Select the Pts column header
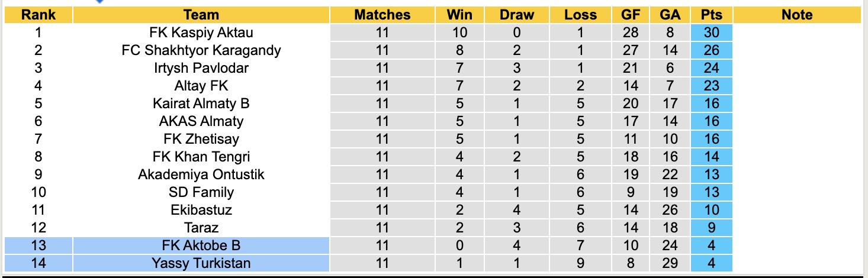Screen dimensions: 868x278 click(711, 15)
